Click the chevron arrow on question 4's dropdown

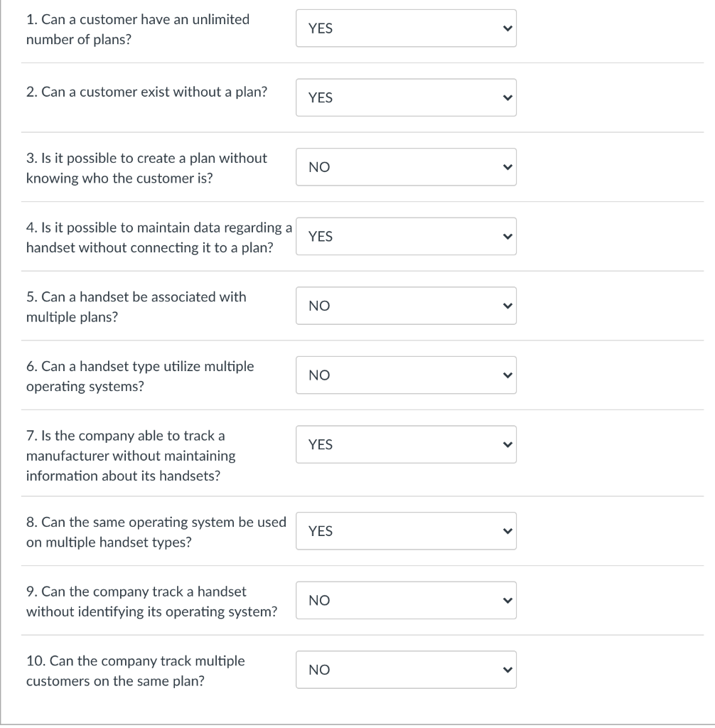point(507,236)
